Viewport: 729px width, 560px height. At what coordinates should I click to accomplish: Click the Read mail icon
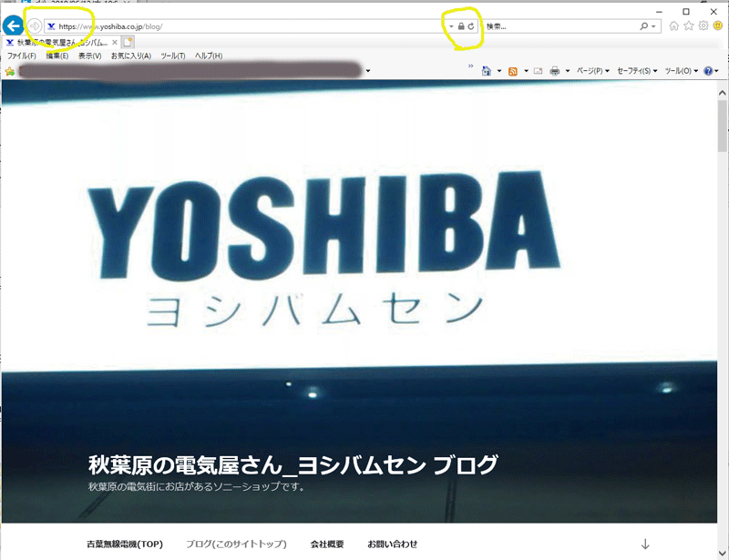click(538, 71)
